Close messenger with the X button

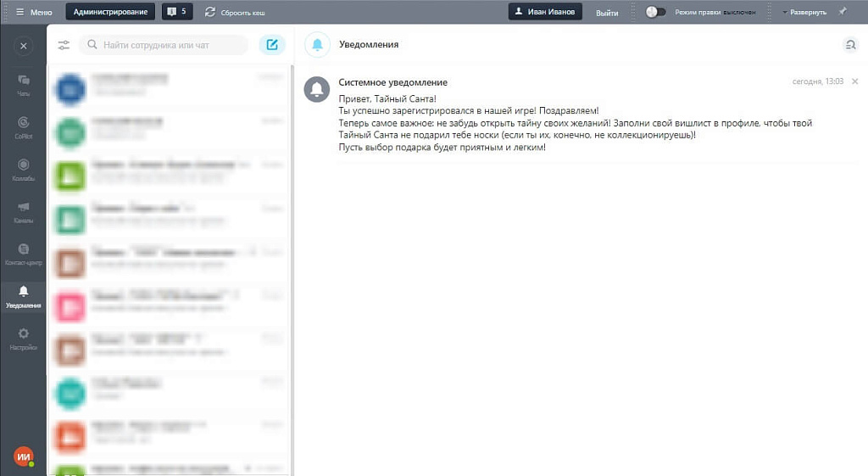(x=23, y=46)
